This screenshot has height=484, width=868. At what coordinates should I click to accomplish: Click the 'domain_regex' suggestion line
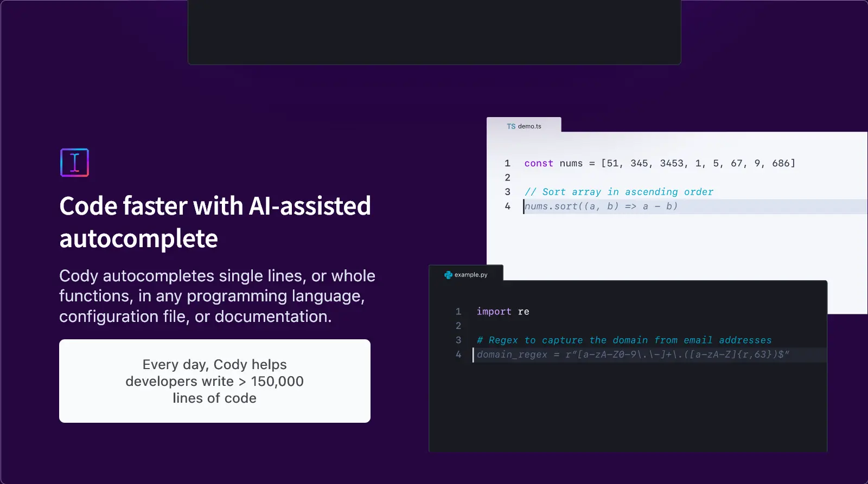633,354
